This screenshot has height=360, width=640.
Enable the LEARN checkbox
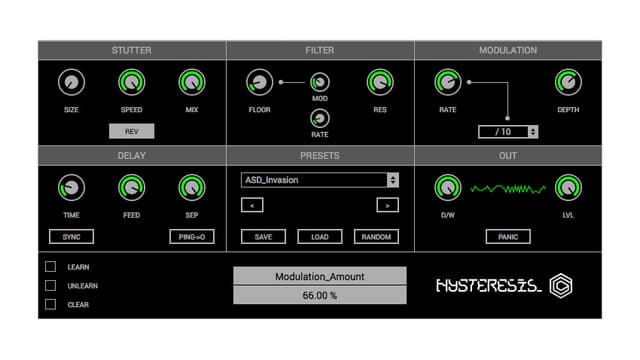(51, 267)
